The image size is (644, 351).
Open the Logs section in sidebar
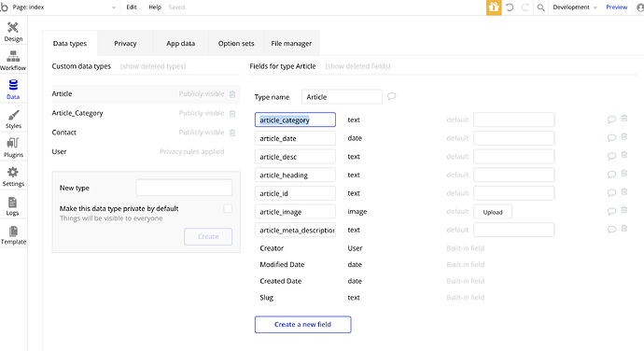[13, 206]
